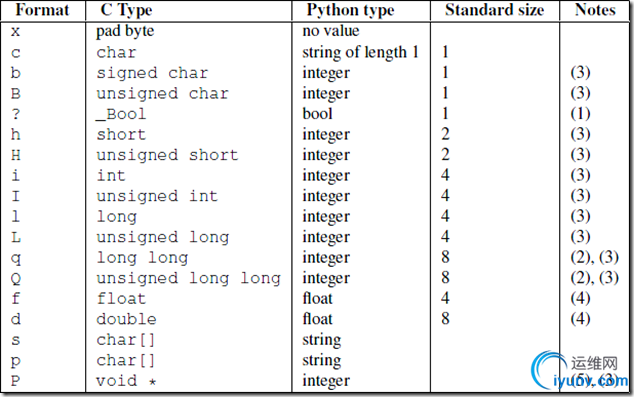Click the Python type column header
This screenshot has width=634, height=397.
click(x=350, y=11)
